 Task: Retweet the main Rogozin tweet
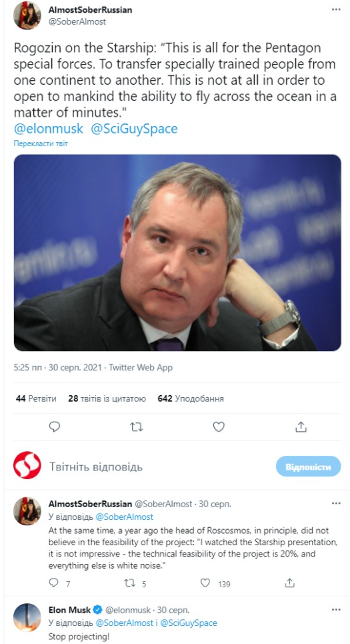tap(136, 427)
